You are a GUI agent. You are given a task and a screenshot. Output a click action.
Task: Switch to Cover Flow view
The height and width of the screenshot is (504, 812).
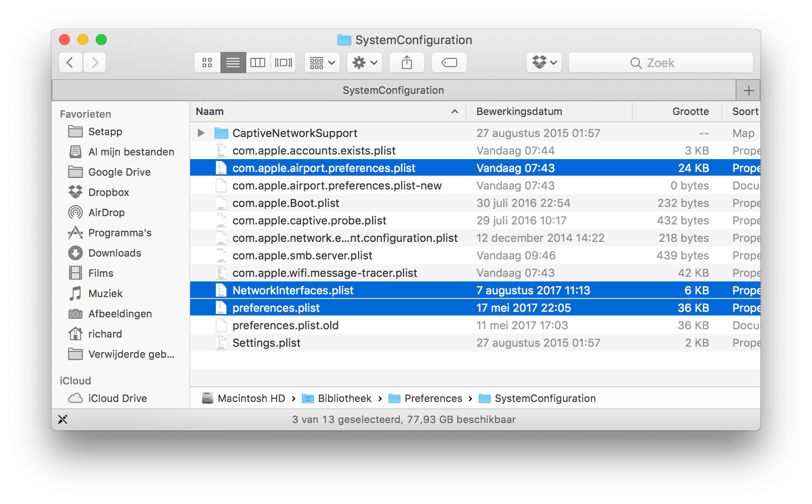tap(283, 62)
